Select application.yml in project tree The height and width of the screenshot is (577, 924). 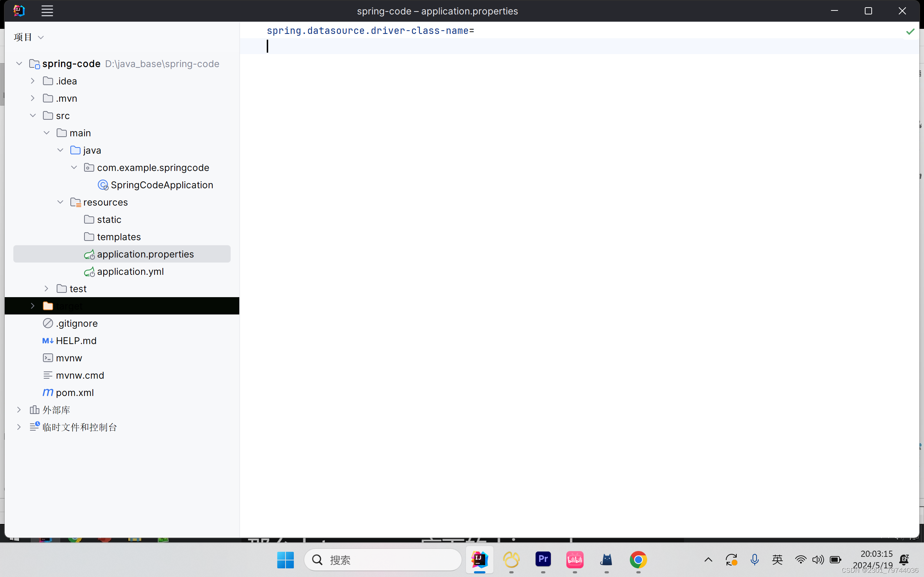tap(130, 271)
